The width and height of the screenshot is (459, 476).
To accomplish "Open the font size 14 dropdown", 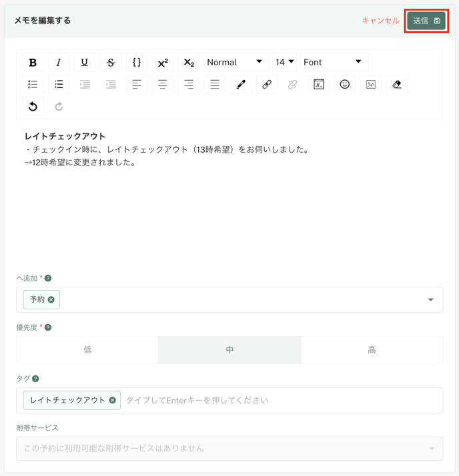I will point(285,62).
